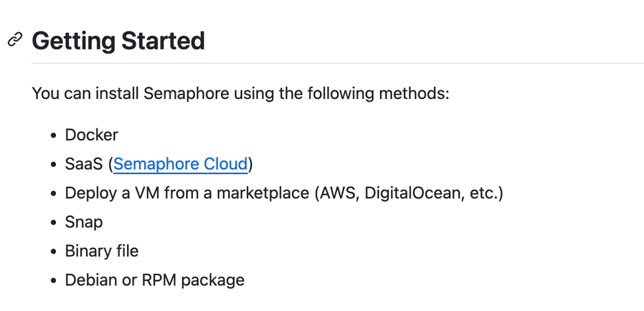Click the anchor link icon beside Getting Started
Image resolution: width=644 pixels, height=311 pixels.
(14, 40)
